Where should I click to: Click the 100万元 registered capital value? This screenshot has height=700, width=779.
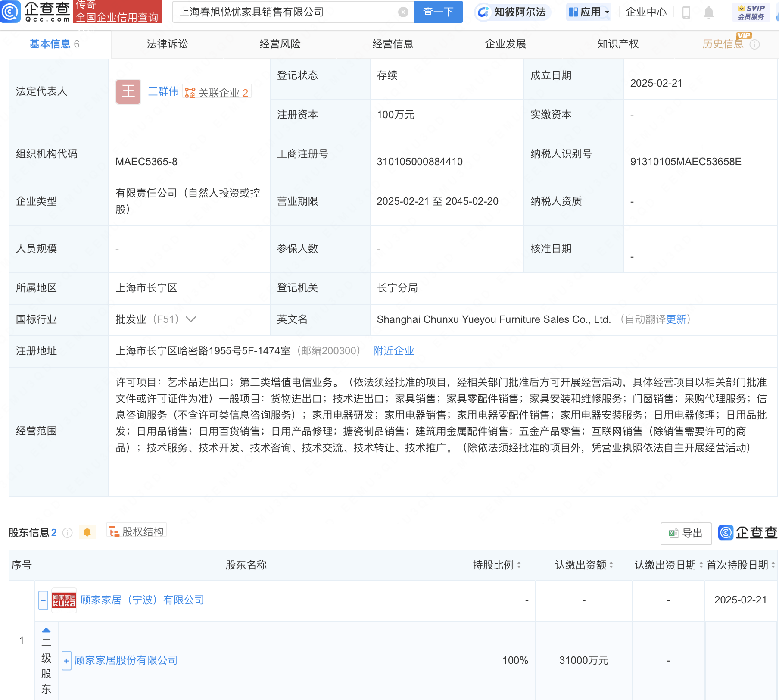click(396, 115)
